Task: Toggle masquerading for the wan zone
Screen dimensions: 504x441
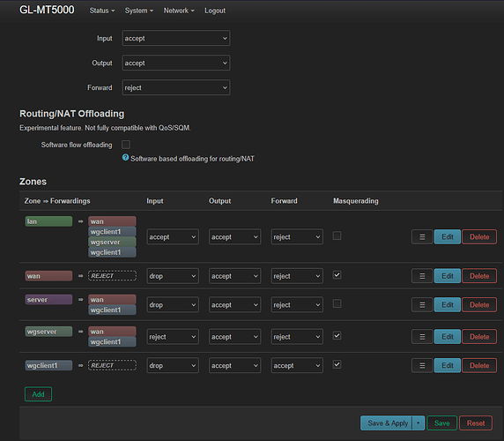Action: 337,275
